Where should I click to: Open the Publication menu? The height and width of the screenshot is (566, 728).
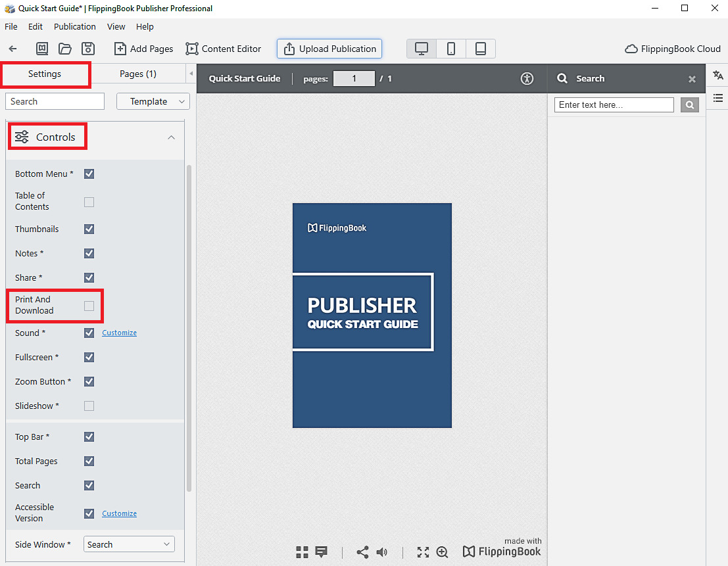click(75, 26)
